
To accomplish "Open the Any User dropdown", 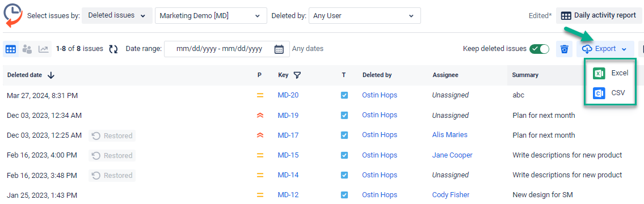I will point(365,16).
